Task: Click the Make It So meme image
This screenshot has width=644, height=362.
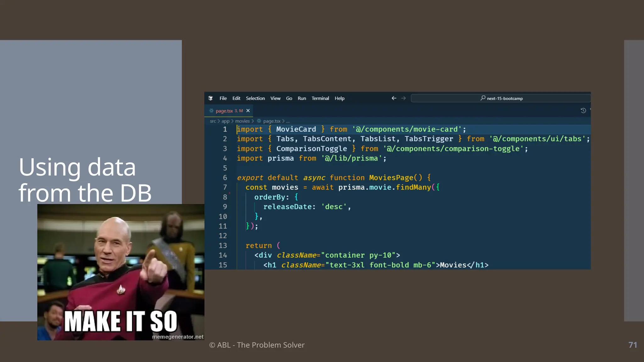Action: [x=121, y=272]
